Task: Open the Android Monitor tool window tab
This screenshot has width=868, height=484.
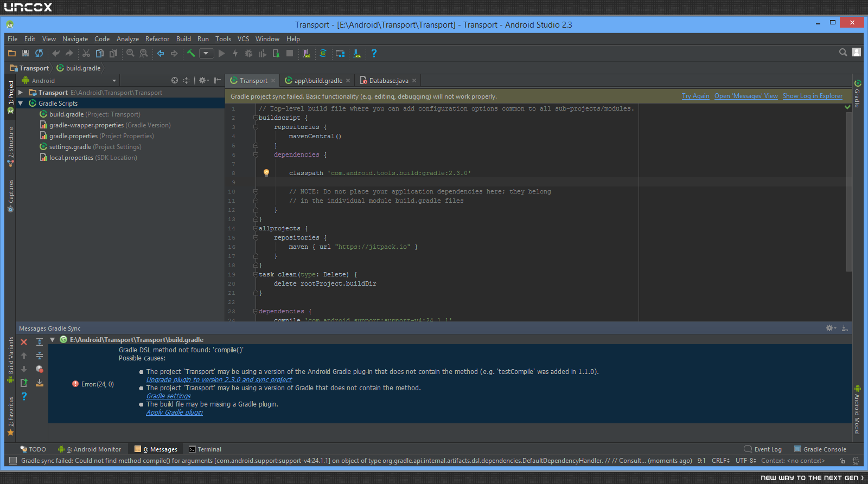Action: [x=90, y=449]
